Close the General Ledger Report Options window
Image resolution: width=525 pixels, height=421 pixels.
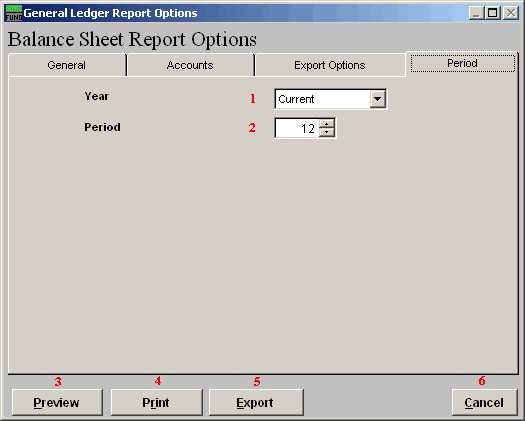point(511,13)
